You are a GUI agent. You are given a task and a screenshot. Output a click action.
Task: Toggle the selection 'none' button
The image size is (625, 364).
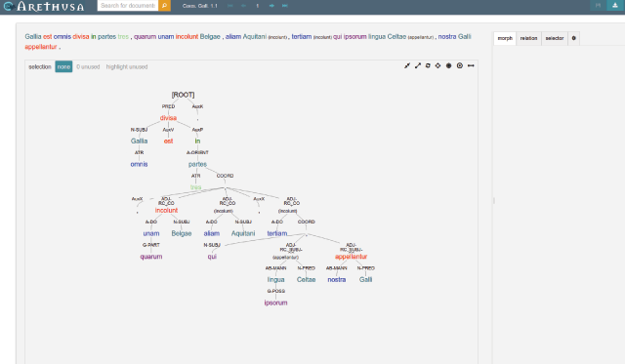click(63, 67)
